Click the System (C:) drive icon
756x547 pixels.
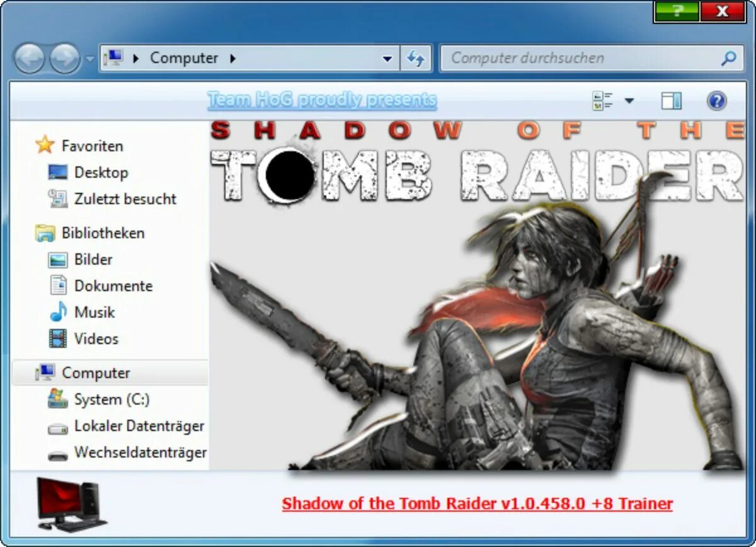[58, 399]
